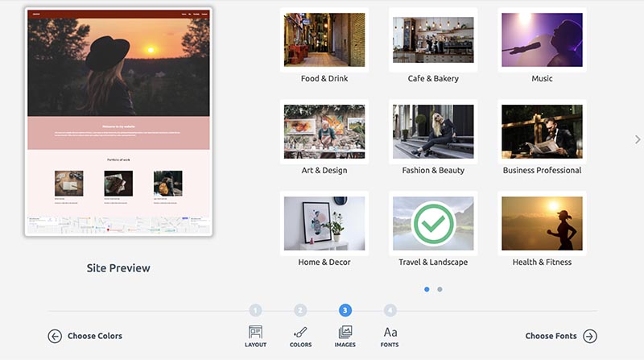Jump to step 1 in progress bar

point(255,310)
